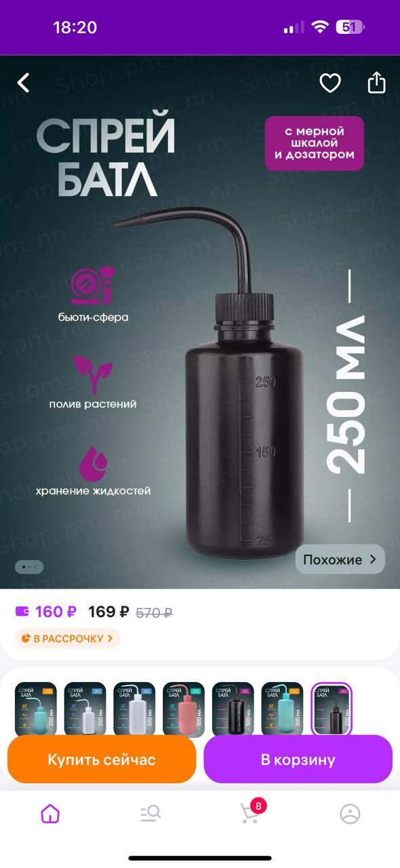Add to cart with "В корзину" button
This screenshot has height=868, width=400.
coord(298,759)
